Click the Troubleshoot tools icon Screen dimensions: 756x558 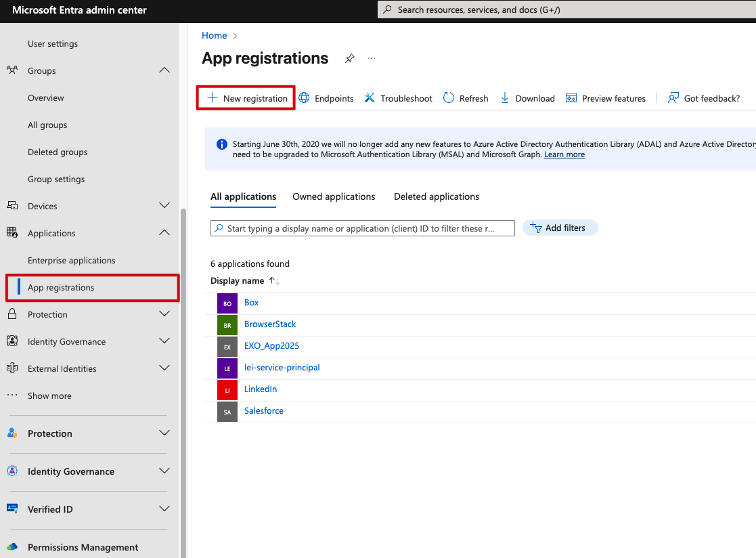click(x=370, y=98)
